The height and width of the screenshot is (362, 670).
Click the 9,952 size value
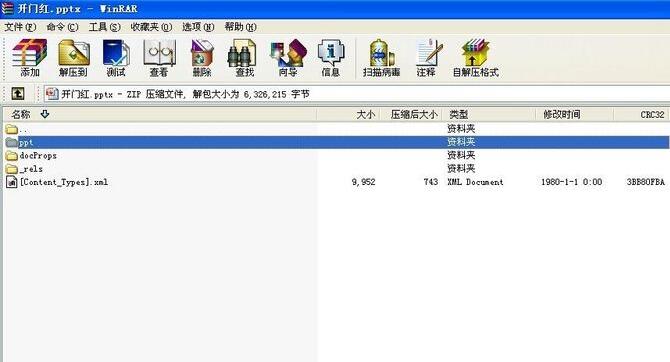pos(364,182)
